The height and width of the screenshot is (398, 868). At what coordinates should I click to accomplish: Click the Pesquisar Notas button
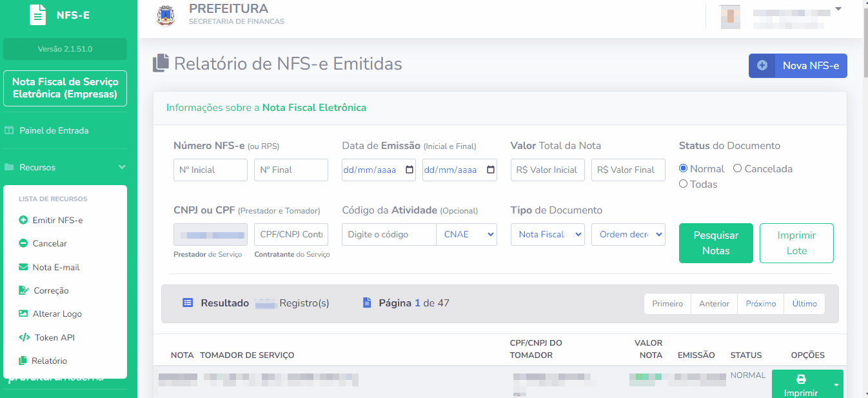coord(716,243)
